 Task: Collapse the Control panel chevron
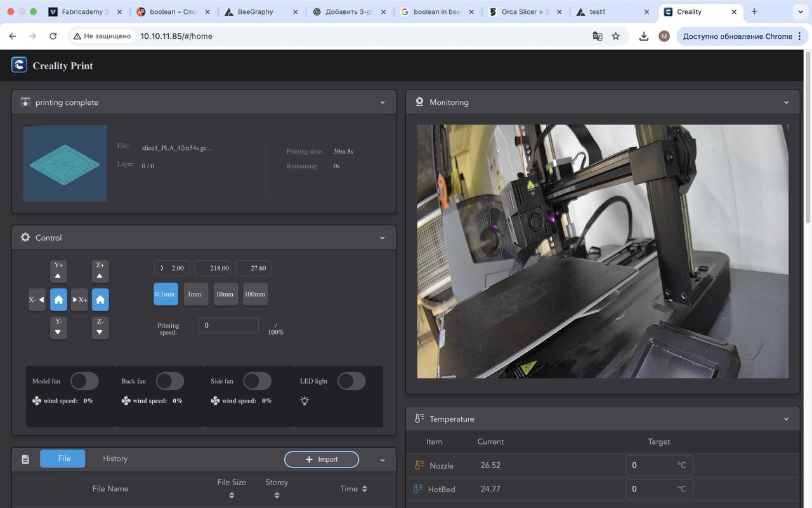(x=382, y=237)
